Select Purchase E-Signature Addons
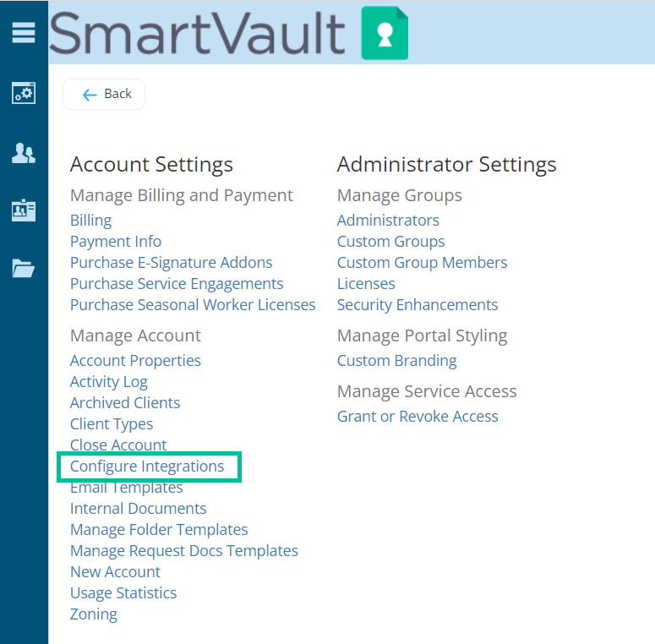The width and height of the screenshot is (655, 644). click(x=171, y=263)
